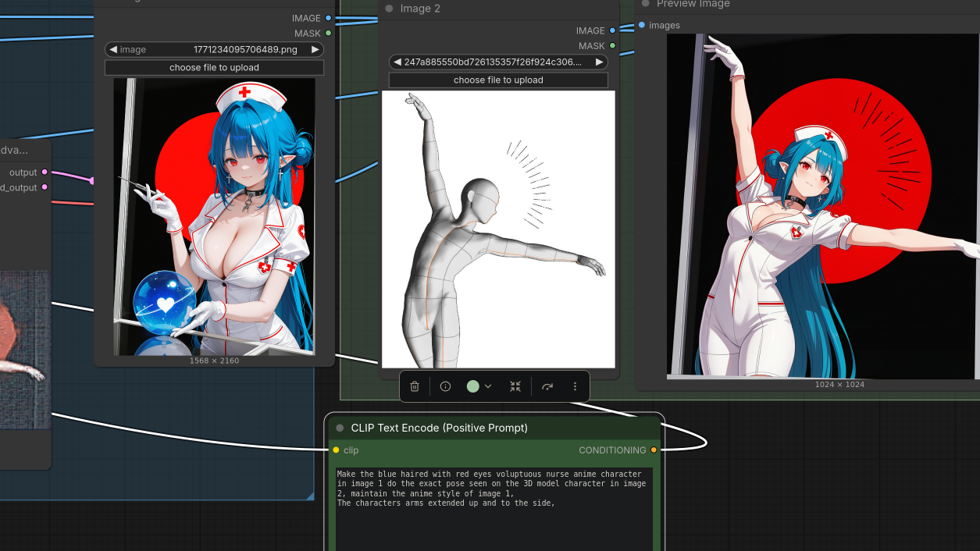Open more options three-dot menu

tap(576, 386)
